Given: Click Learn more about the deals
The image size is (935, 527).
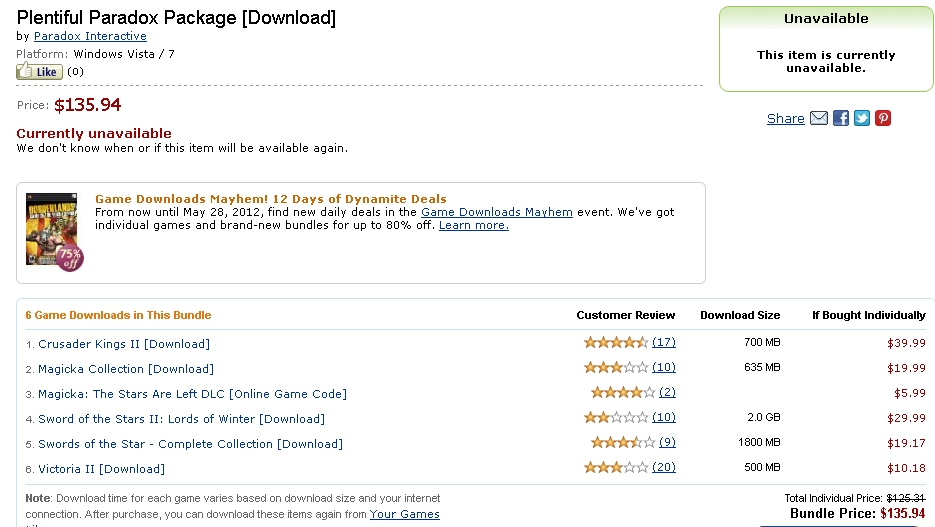Looking at the screenshot, I should [473, 225].
